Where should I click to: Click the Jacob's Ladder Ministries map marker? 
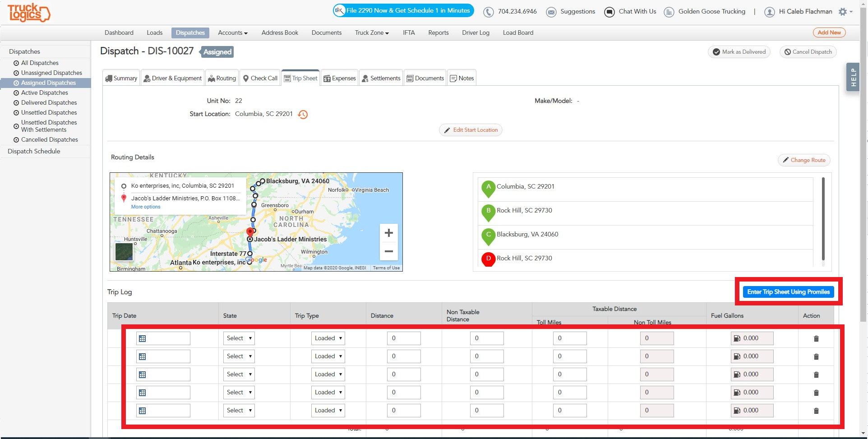[250, 231]
